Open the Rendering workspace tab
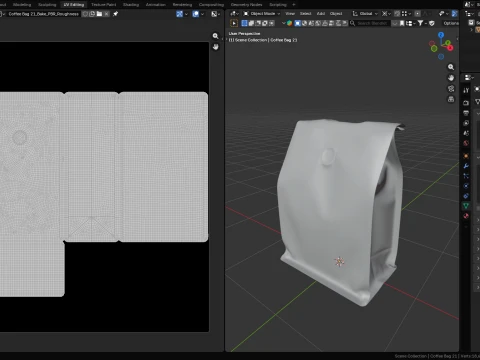This screenshot has width=480, height=360. 182,5
